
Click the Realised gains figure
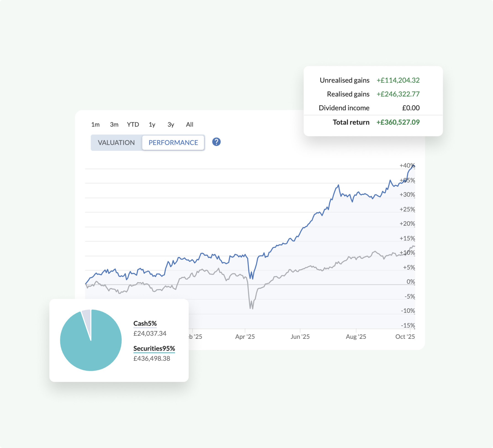398,94
